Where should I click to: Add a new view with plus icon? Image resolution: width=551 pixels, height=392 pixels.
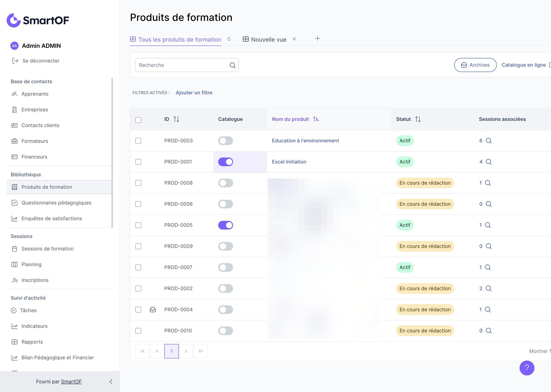click(317, 39)
